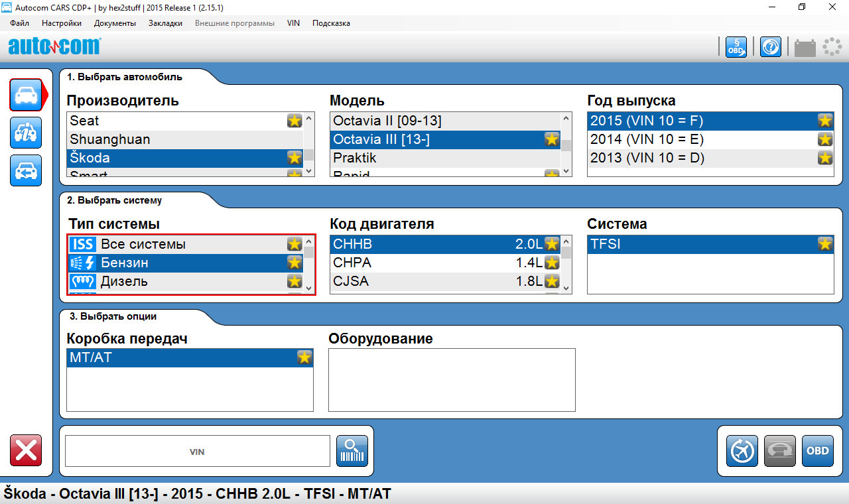This screenshot has width=849, height=504.
Task: Toggle favorite star for 2014 (VIN 10 = E)
Action: [x=825, y=139]
